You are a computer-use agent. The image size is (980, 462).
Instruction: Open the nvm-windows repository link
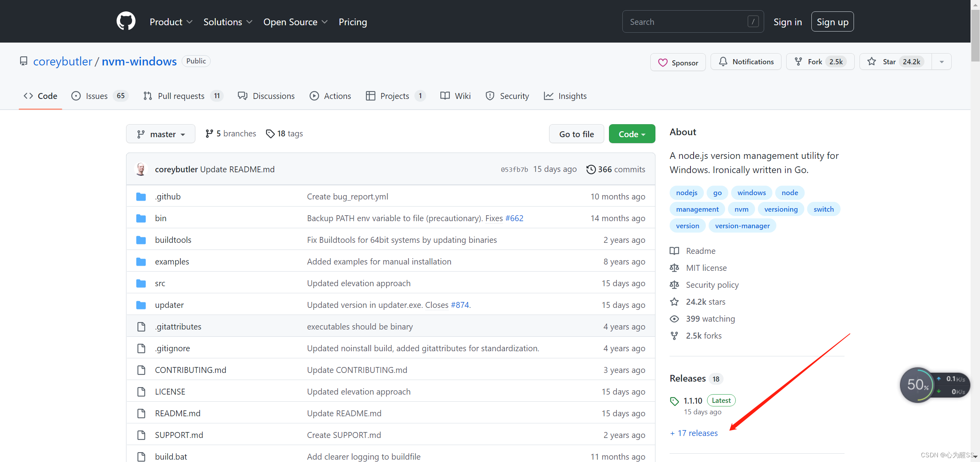click(x=139, y=61)
